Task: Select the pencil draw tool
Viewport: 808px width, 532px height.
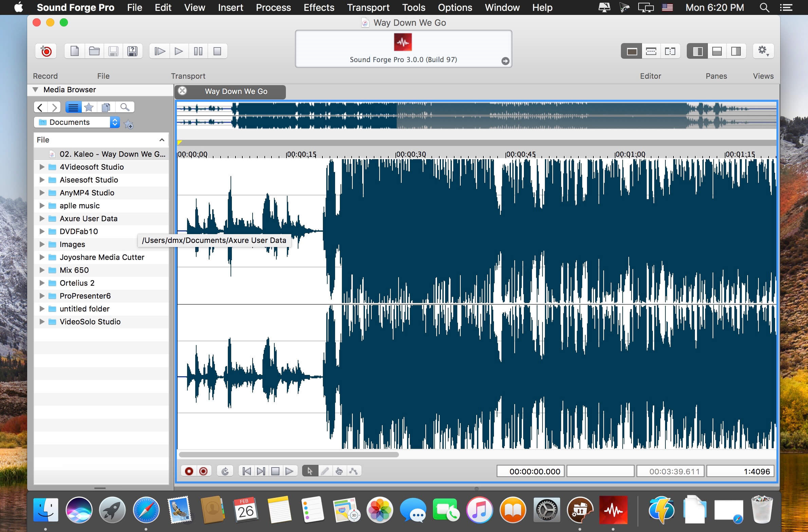Action: point(325,471)
